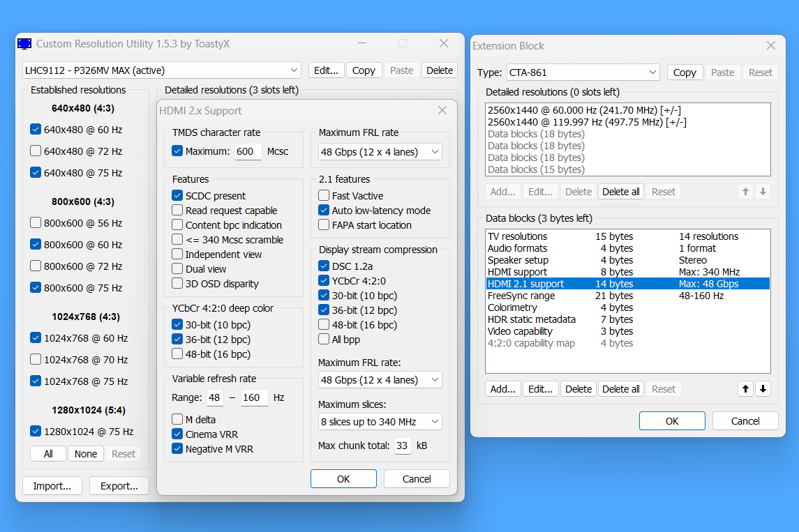
Task: Disable DSC 1.2a compression checkbox
Action: click(324, 266)
